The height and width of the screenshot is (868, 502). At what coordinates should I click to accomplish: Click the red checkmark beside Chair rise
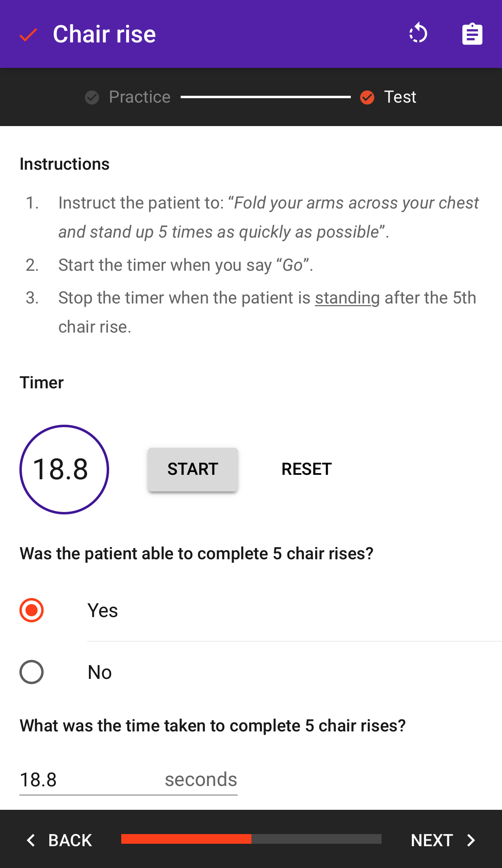click(28, 35)
